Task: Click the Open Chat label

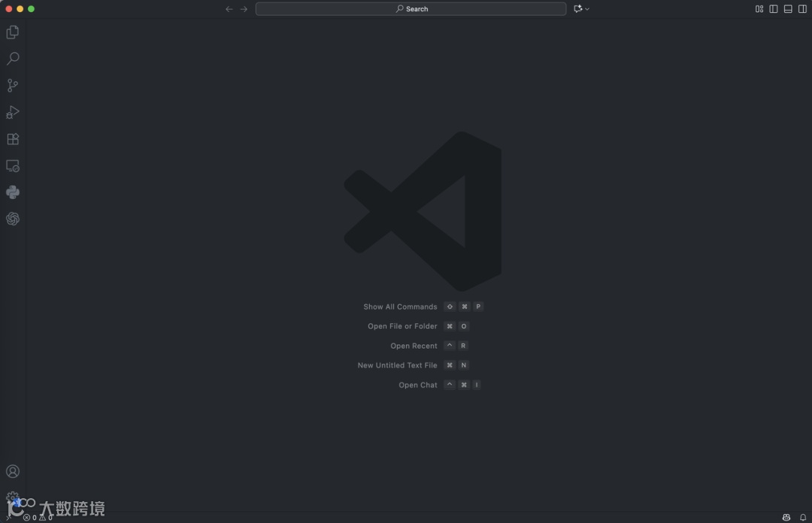Action: pyautogui.click(x=418, y=385)
